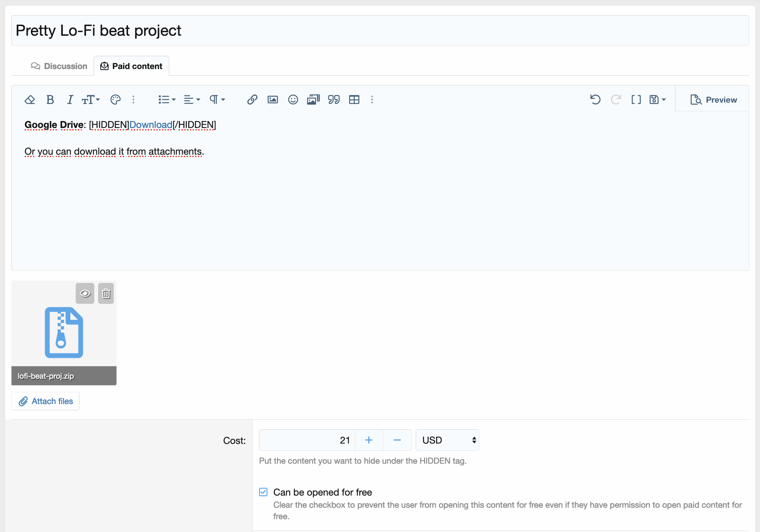
Task: Expand the font size dropdown
Action: pos(91,100)
